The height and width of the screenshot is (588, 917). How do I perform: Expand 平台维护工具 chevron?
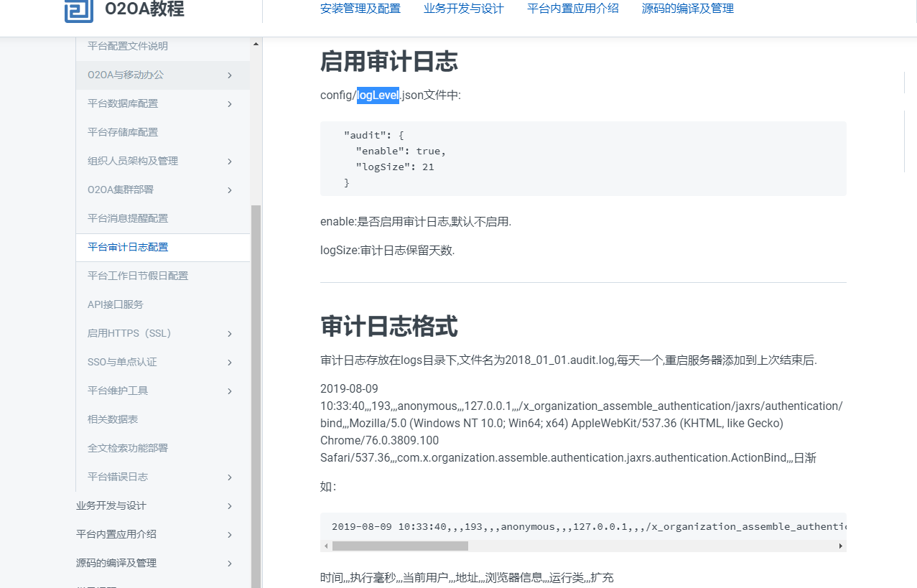(x=229, y=391)
